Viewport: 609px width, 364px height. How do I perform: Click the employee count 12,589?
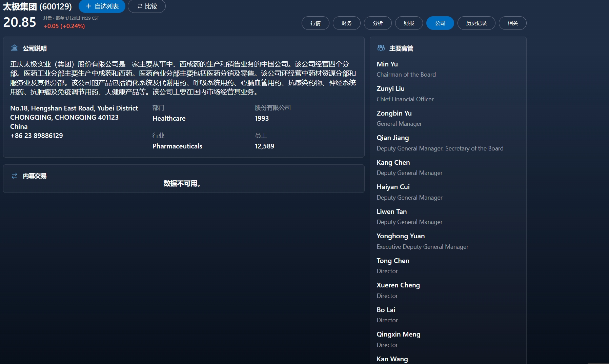click(x=265, y=146)
